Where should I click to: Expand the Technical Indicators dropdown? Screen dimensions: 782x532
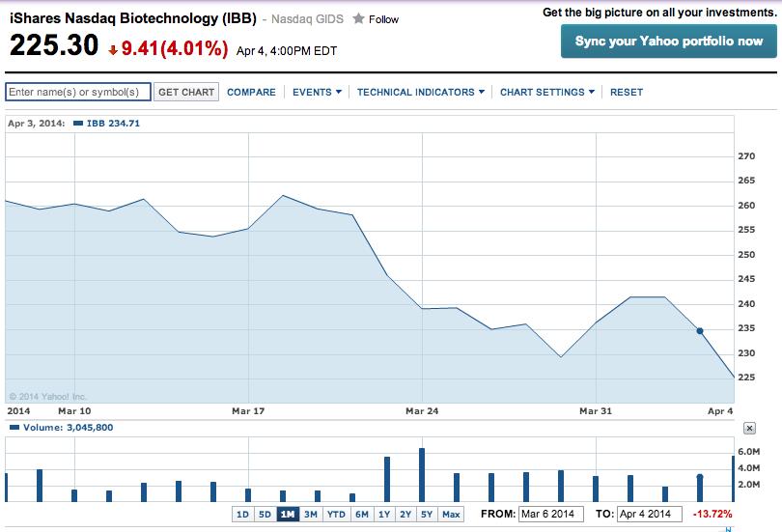click(420, 93)
